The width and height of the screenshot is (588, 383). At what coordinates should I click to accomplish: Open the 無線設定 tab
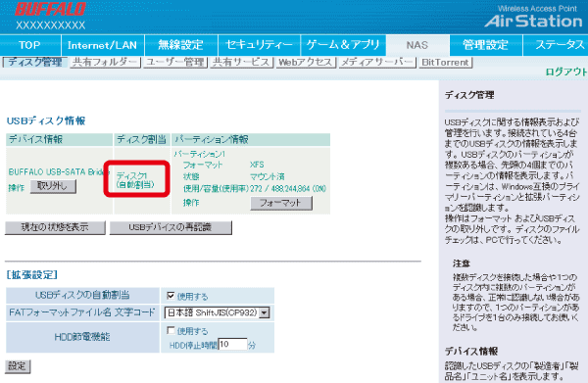[180, 45]
